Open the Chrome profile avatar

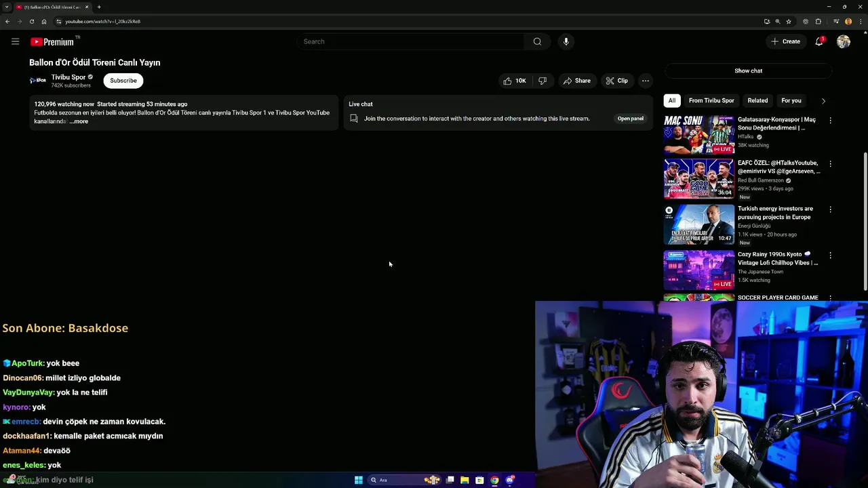[848, 21]
